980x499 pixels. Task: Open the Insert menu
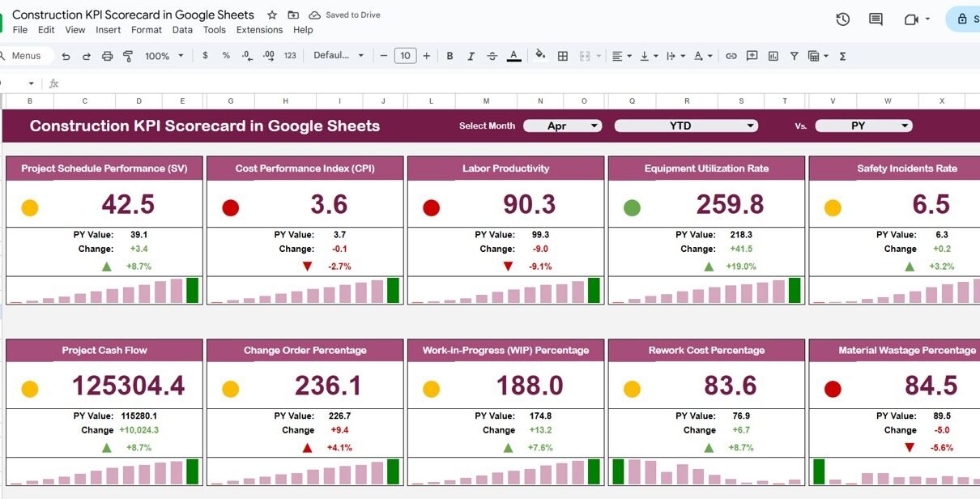coord(108,30)
